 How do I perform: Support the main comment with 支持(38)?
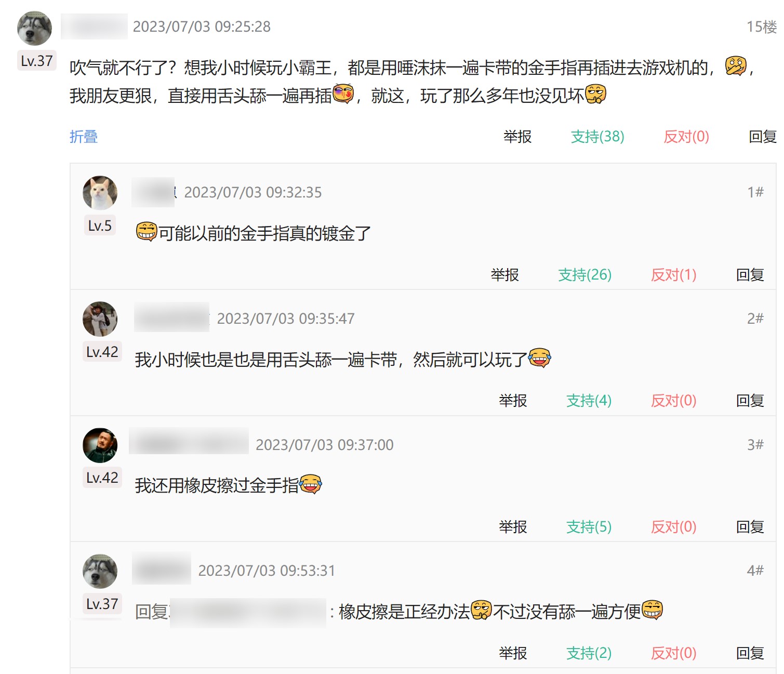(597, 137)
